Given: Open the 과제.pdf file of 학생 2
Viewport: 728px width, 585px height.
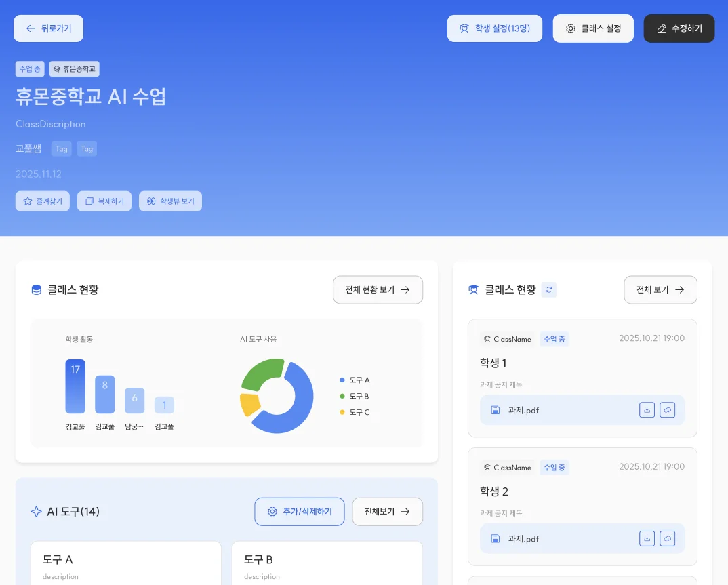Looking at the screenshot, I should tap(582, 539).
